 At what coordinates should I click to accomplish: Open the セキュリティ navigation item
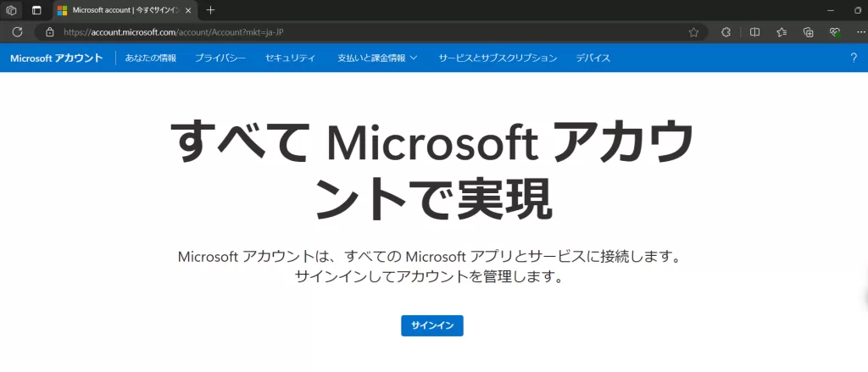tap(290, 58)
